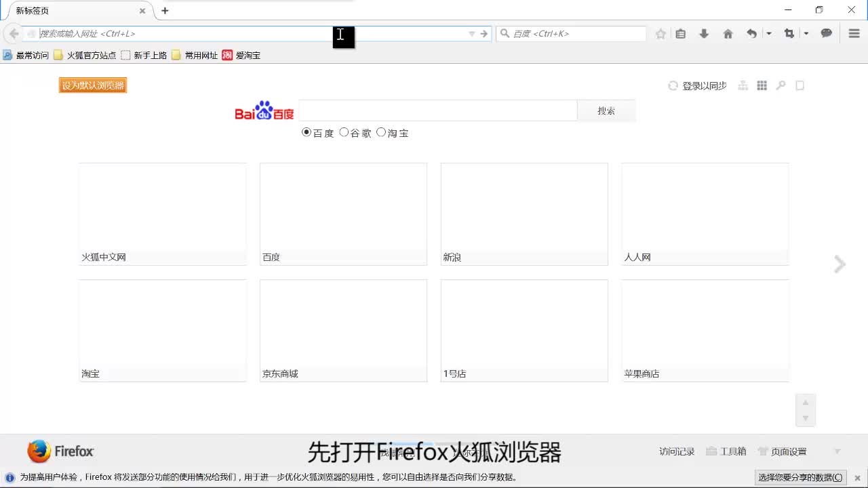The height and width of the screenshot is (488, 868).
Task: Open the hamburger menu
Action: [x=854, y=34]
